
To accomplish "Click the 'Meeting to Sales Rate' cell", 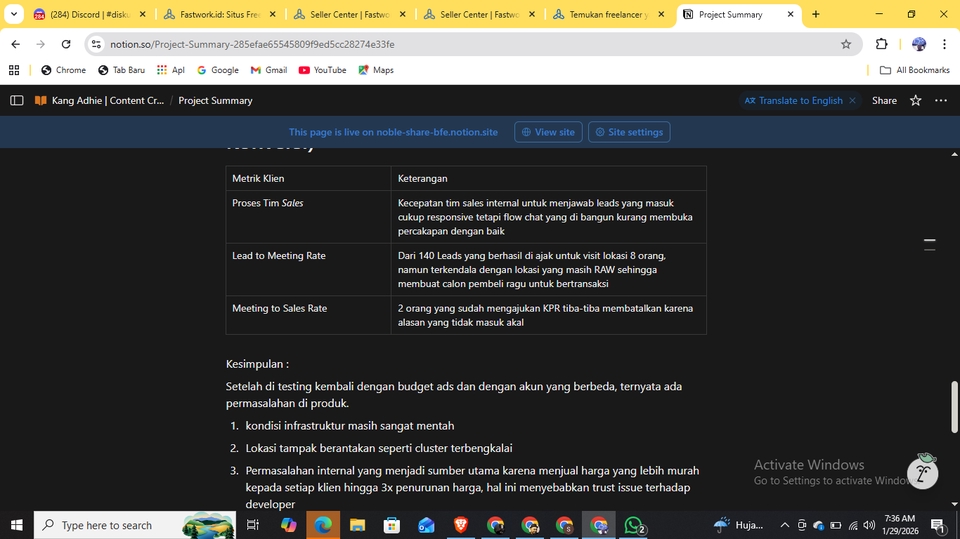I will click(308, 315).
